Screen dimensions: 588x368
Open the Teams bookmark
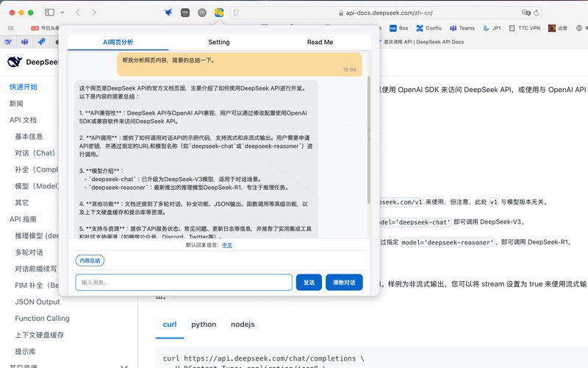pyautogui.click(x=462, y=28)
